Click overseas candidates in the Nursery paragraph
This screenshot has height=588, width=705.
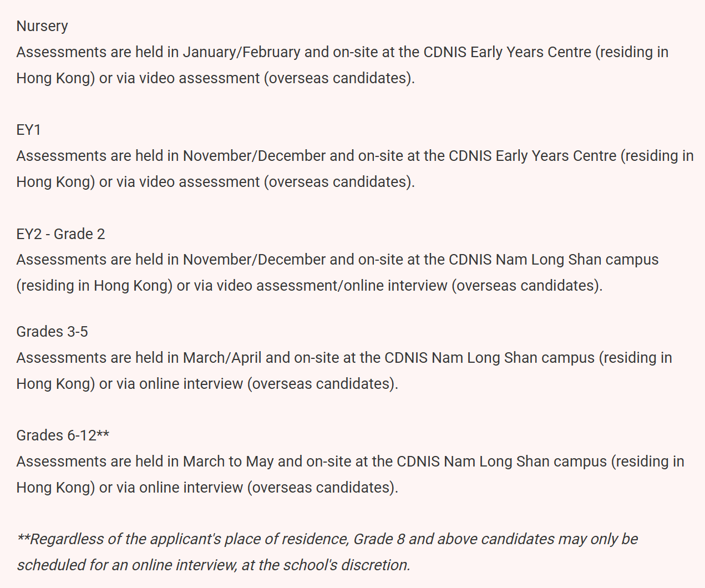[x=338, y=78]
